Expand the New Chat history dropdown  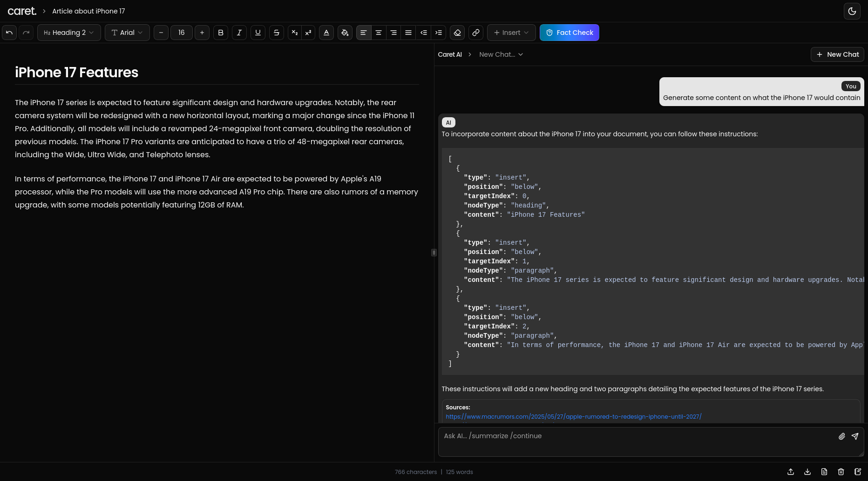point(501,54)
